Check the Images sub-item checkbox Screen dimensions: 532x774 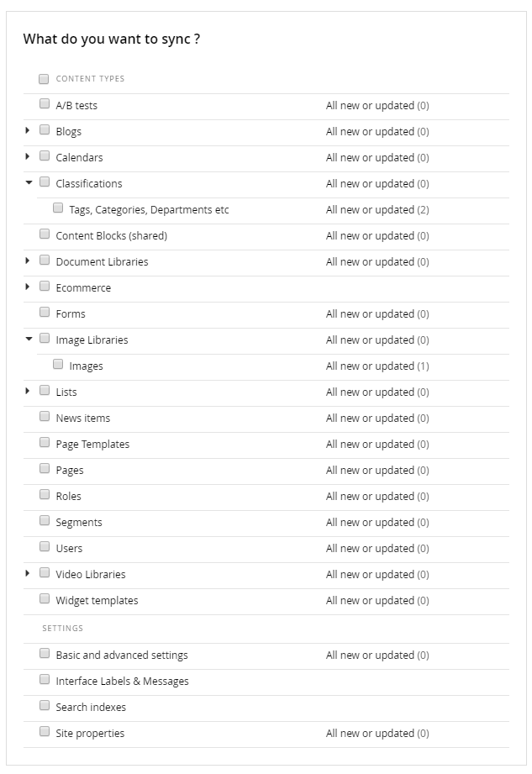[58, 365]
